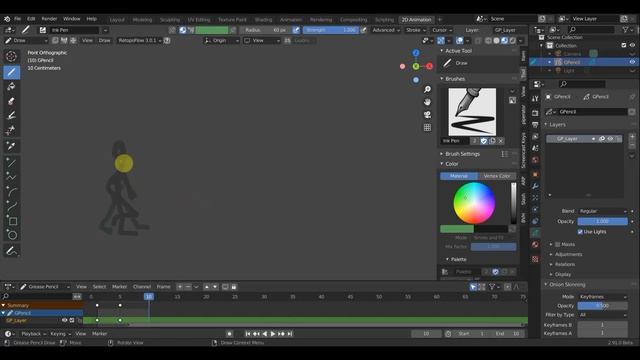This screenshot has height=360, width=640.
Task: Open Blend mode Regular dropdown
Action: tap(602, 211)
